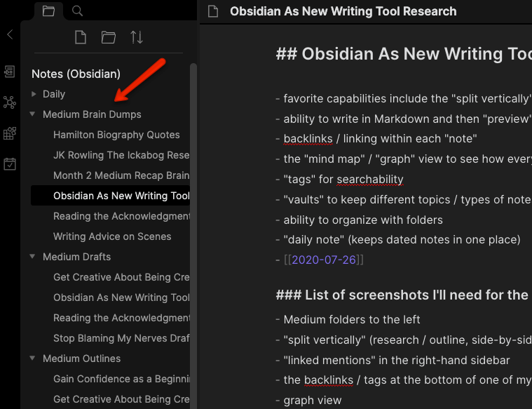
Task: Open graph view ribbon icon
Action: (x=10, y=102)
